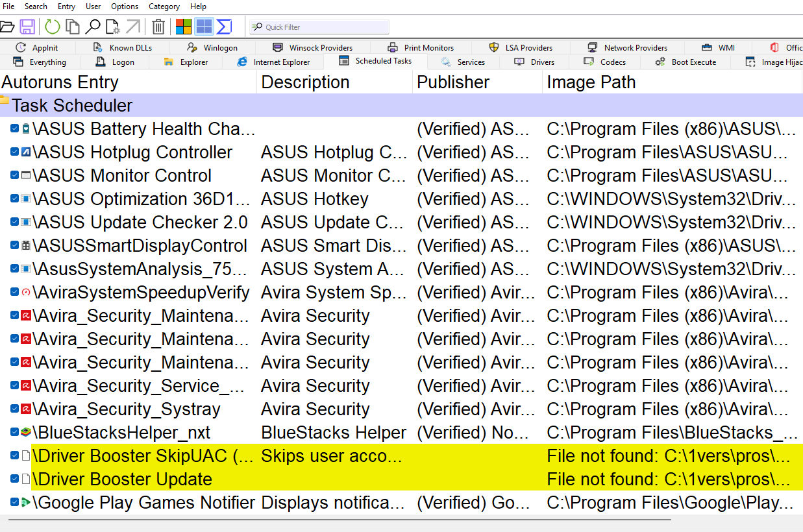The image size is (803, 532).
Task: Select the Task Scheduler group row
Action: (401, 106)
